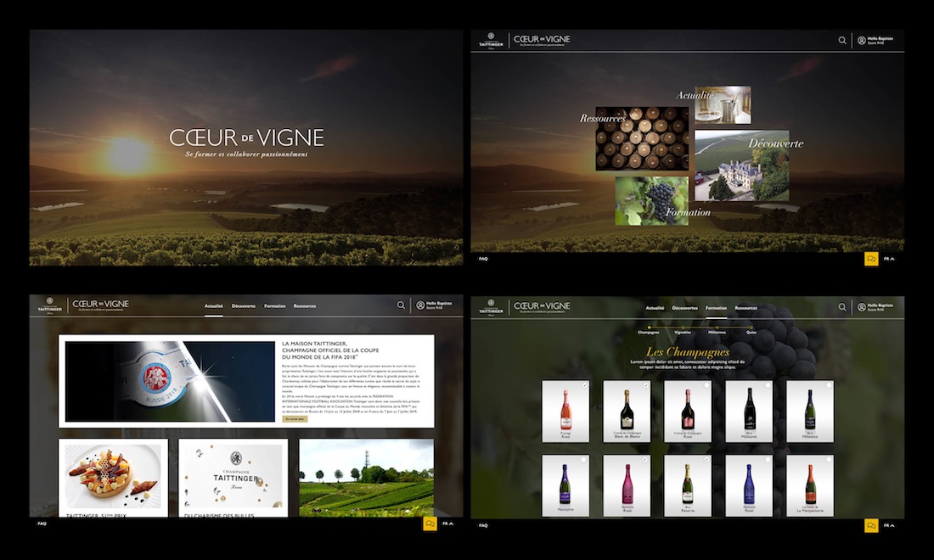Click the Taittinger logo on the Actualité news screen
The height and width of the screenshot is (560, 934).
click(x=49, y=306)
